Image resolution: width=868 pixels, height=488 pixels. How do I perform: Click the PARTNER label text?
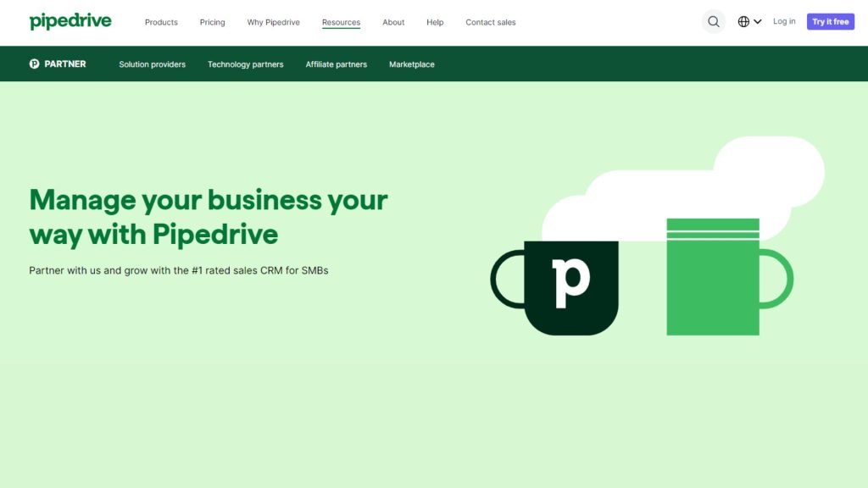tap(64, 64)
